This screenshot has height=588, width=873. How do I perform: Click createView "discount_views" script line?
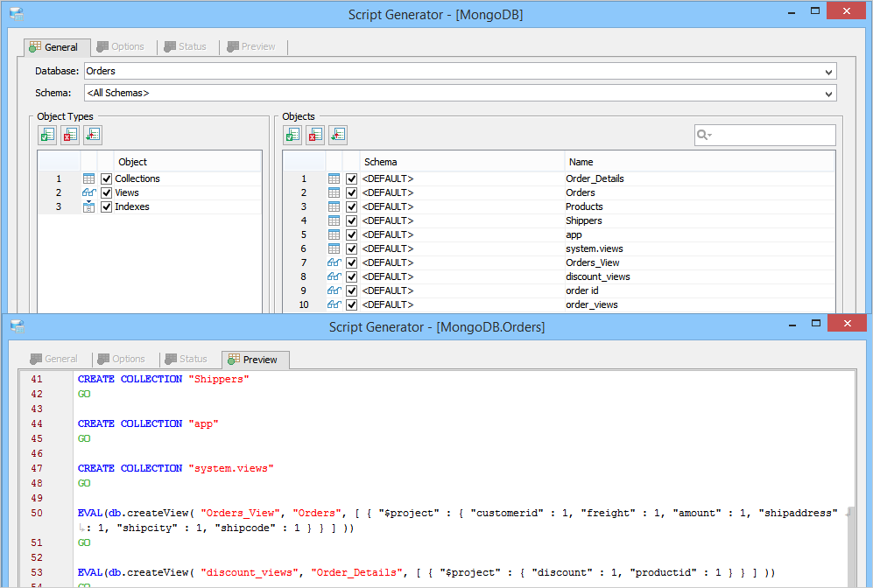tap(426, 572)
